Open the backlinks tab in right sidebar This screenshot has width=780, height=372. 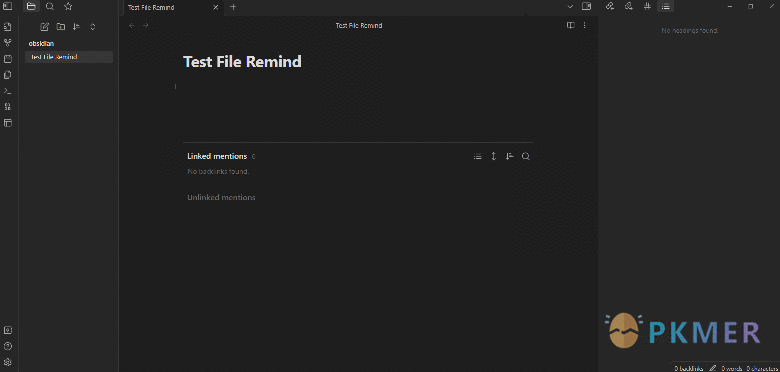click(610, 6)
